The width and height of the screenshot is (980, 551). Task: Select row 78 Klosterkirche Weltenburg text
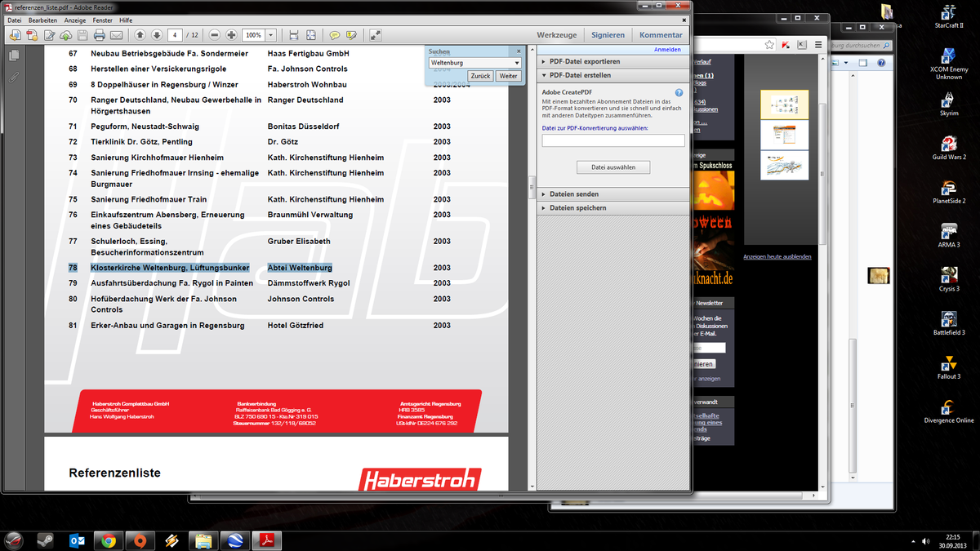[170, 268]
